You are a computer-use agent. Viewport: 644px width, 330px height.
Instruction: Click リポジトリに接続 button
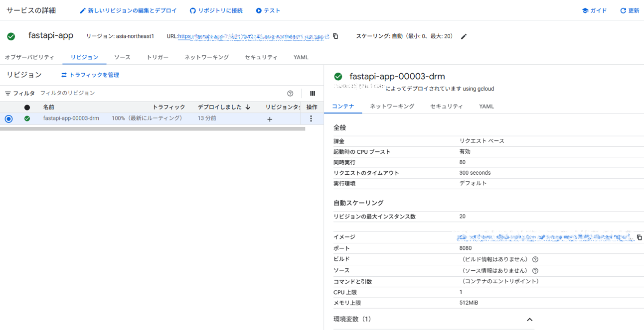(216, 10)
